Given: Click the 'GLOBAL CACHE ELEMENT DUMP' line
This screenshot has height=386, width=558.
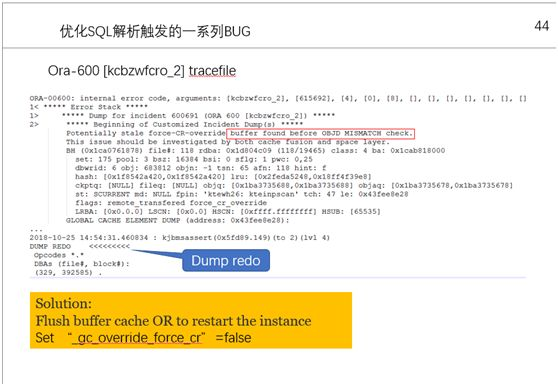Looking at the screenshot, I should click(178, 220).
